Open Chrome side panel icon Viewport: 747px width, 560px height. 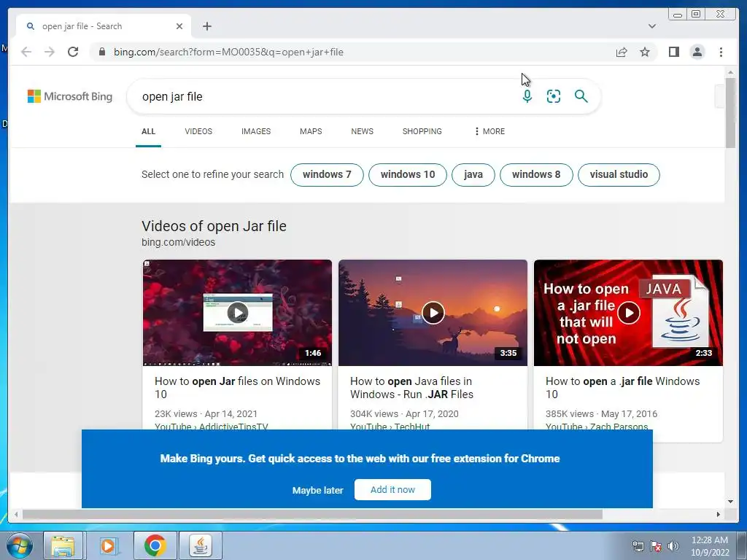click(673, 52)
